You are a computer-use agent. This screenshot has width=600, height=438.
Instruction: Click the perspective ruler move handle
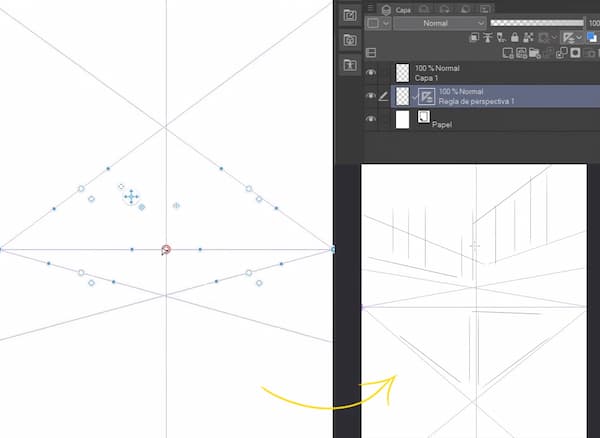point(130,197)
